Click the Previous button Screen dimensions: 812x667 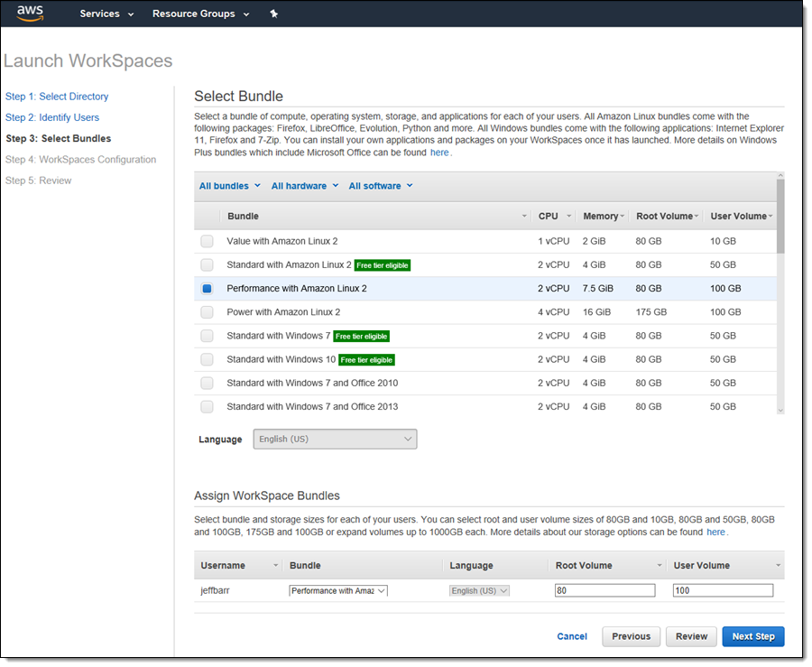(631, 636)
